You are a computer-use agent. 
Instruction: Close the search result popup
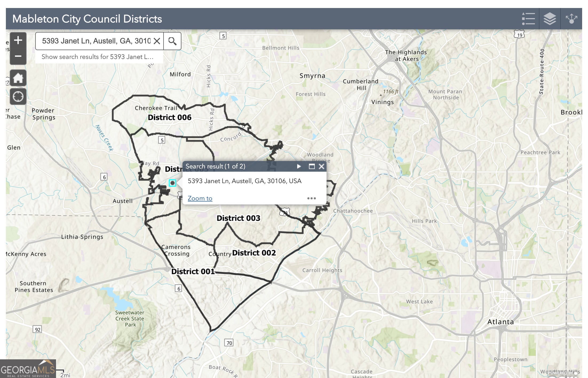(x=321, y=166)
